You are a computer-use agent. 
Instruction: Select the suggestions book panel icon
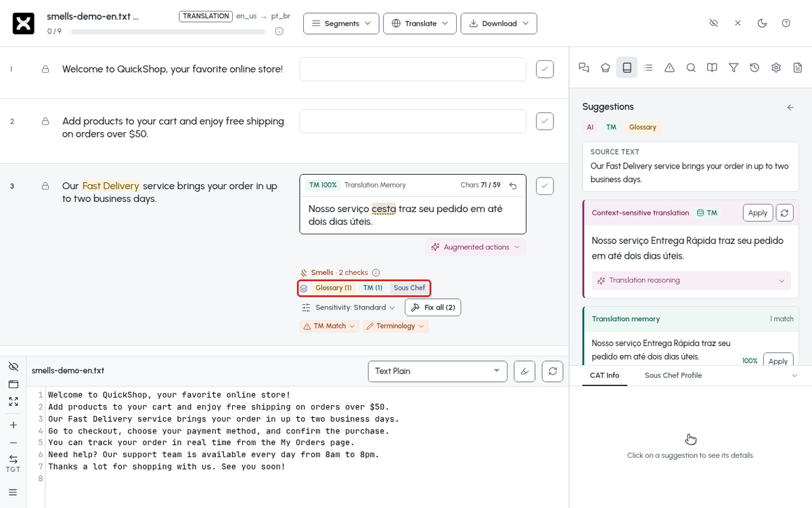pos(627,68)
